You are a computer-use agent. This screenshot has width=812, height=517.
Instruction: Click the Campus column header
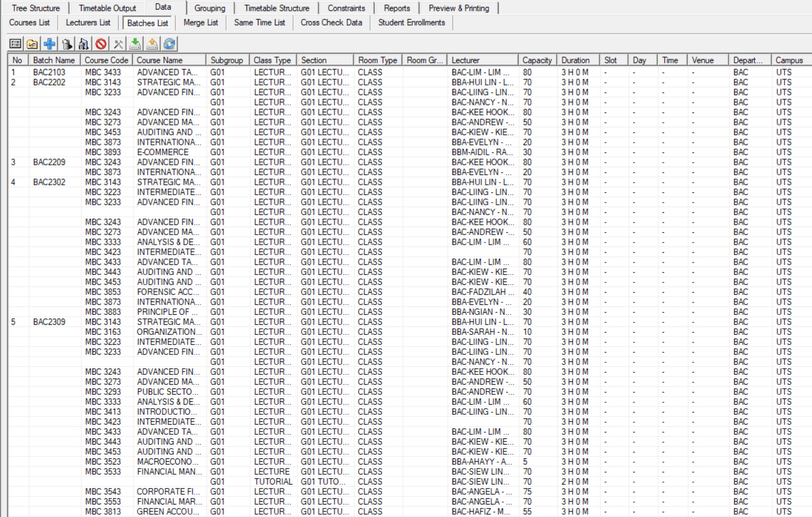pyautogui.click(x=791, y=60)
